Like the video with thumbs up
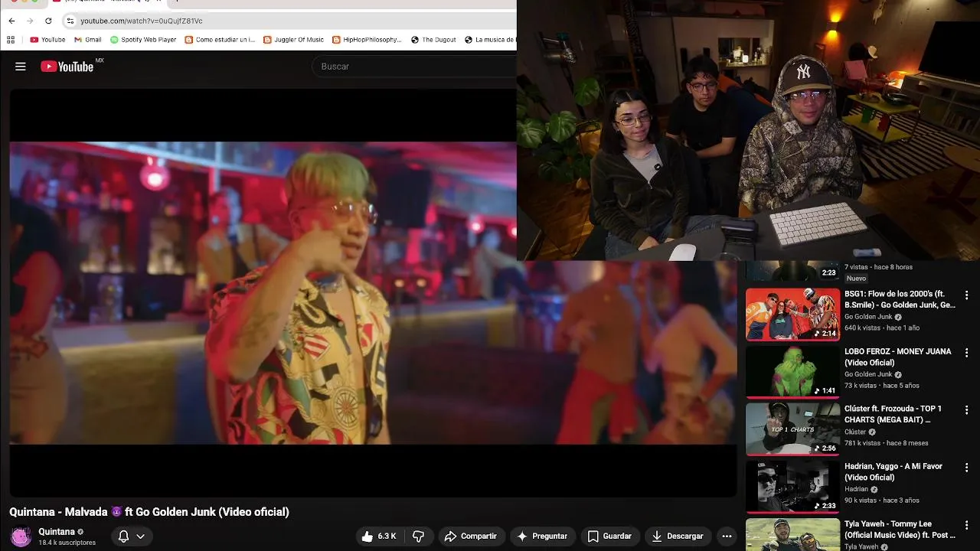This screenshot has width=980, height=551. (x=378, y=536)
